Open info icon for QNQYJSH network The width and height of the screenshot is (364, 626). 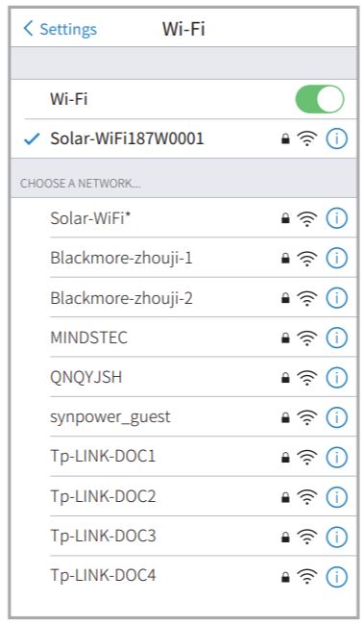point(336,377)
